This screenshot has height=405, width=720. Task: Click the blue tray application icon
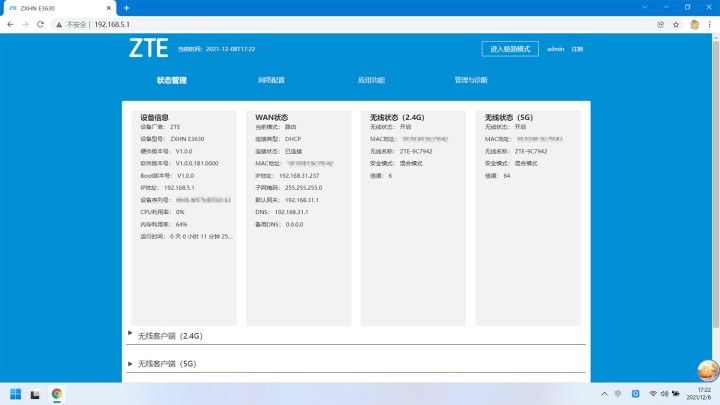point(636,394)
